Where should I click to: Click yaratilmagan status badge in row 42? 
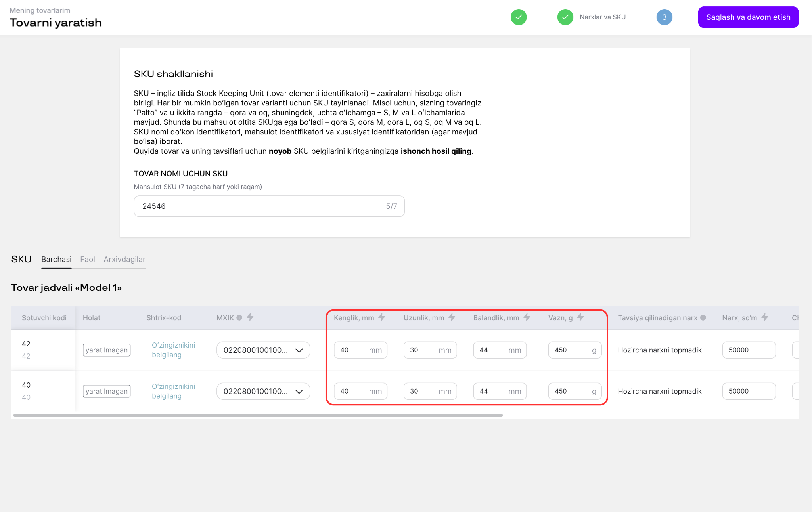(107, 350)
